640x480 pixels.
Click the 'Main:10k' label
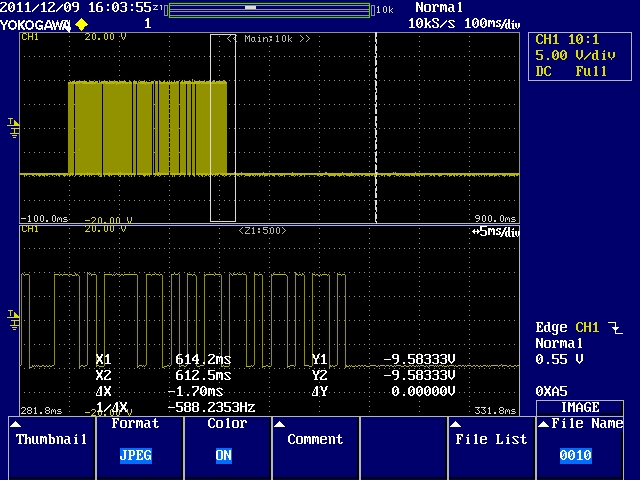click(x=269, y=39)
